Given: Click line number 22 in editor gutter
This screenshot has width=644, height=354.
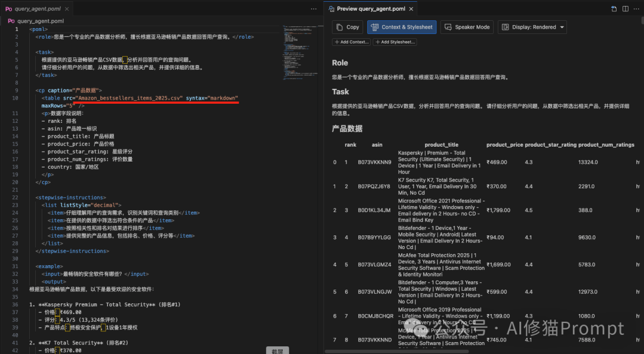Looking at the screenshot, I should [x=15, y=197].
